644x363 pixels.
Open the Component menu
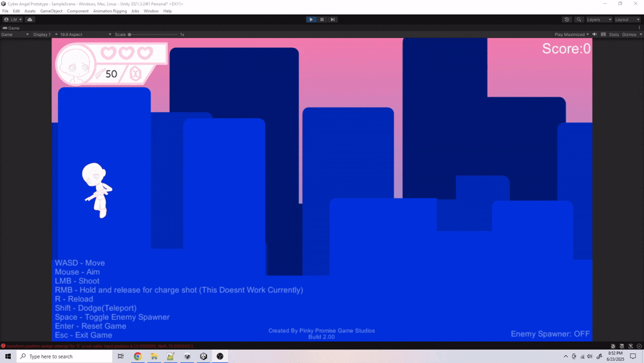click(78, 11)
